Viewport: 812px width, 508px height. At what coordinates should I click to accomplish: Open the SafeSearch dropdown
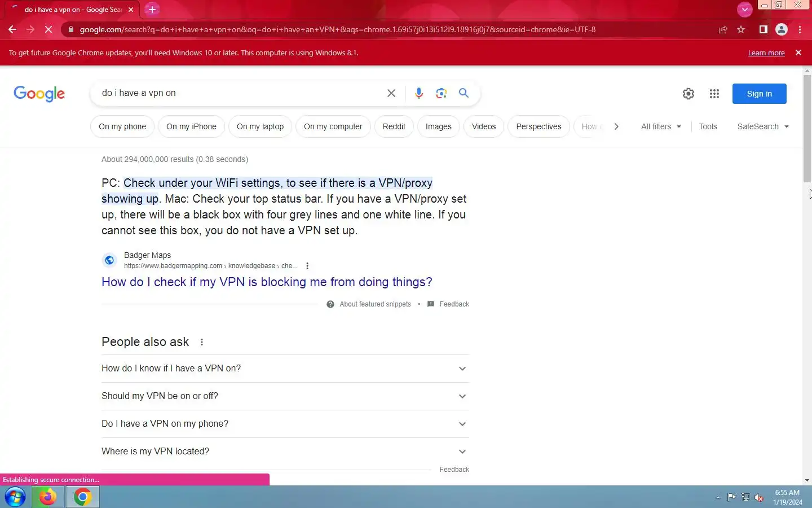[x=763, y=126]
